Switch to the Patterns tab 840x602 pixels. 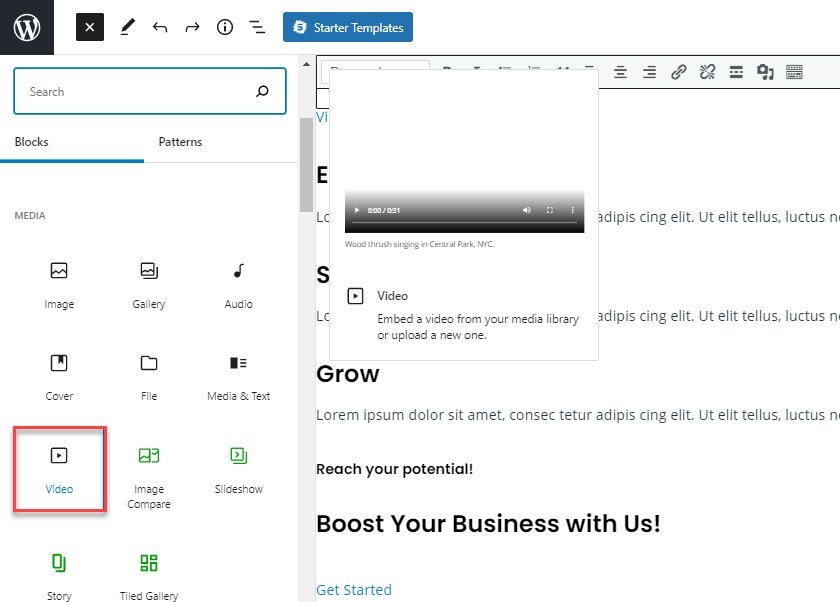click(180, 142)
